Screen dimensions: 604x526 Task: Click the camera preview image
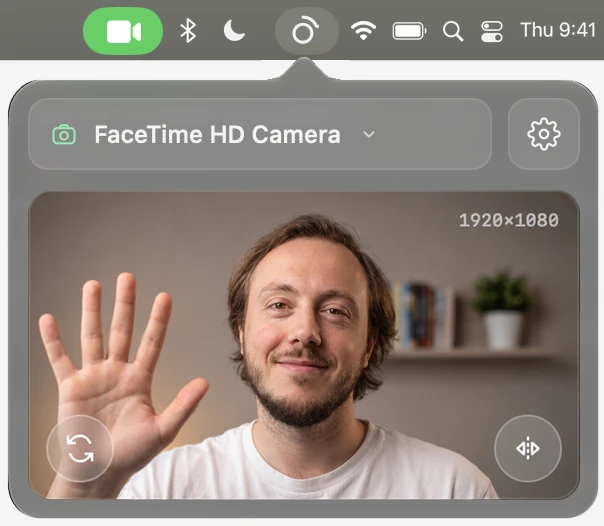(x=304, y=345)
